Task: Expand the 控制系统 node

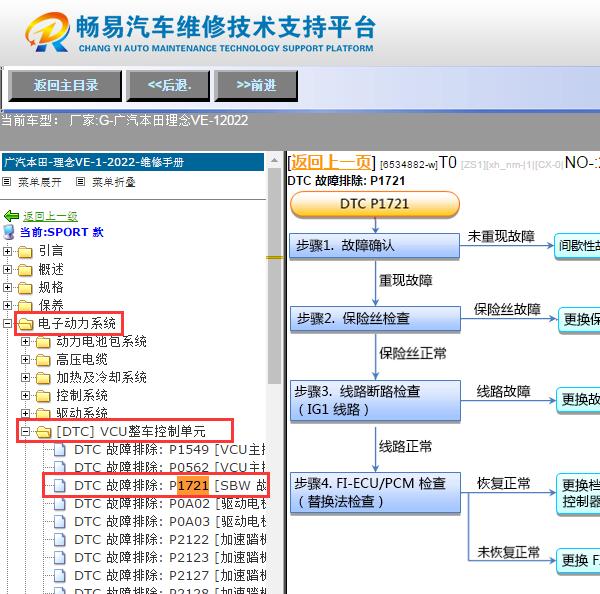Action: tap(25, 395)
